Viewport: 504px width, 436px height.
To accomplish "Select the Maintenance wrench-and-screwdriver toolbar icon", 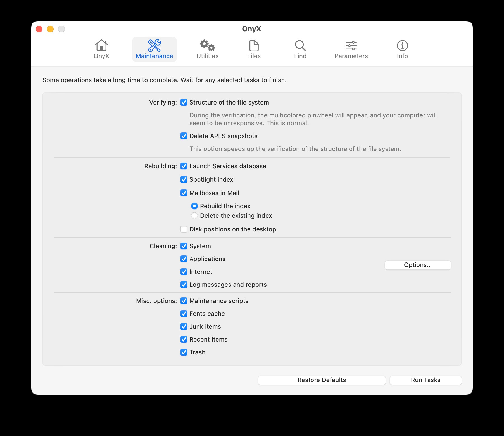I will 154,49.
